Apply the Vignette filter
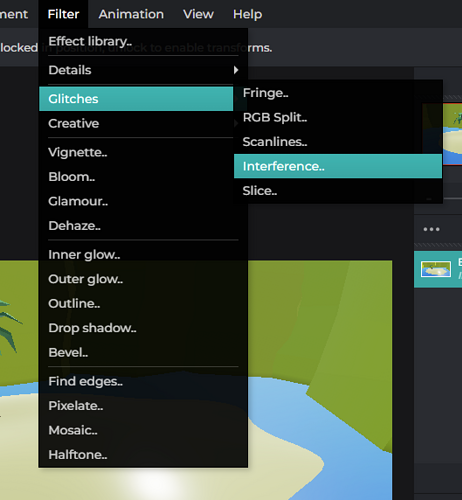462x500 pixels. pyautogui.click(x=143, y=152)
